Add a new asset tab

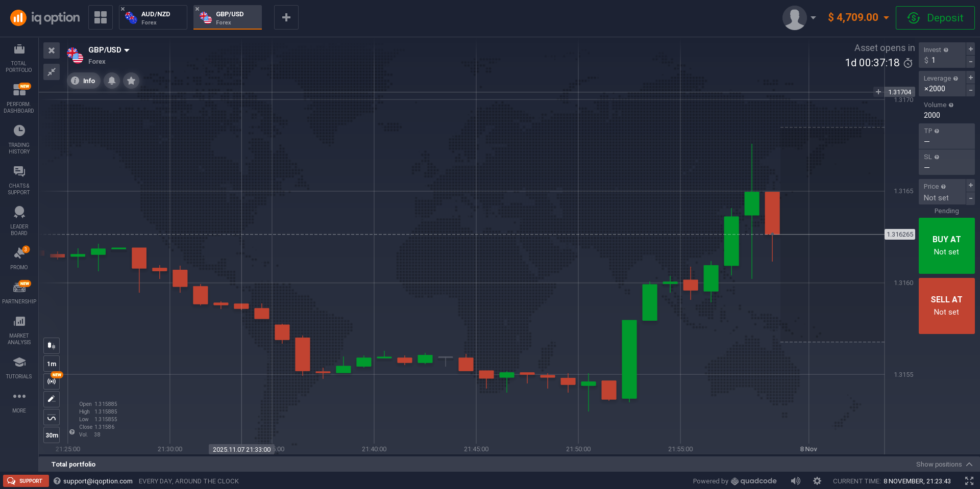coord(286,18)
